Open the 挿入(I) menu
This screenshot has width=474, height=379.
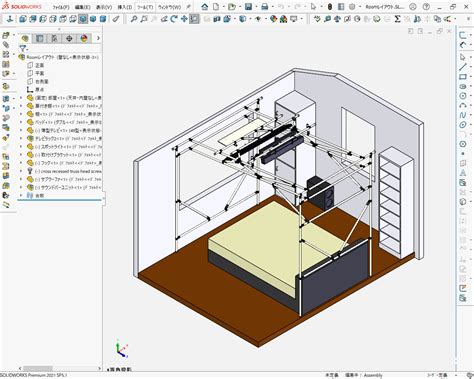point(125,7)
